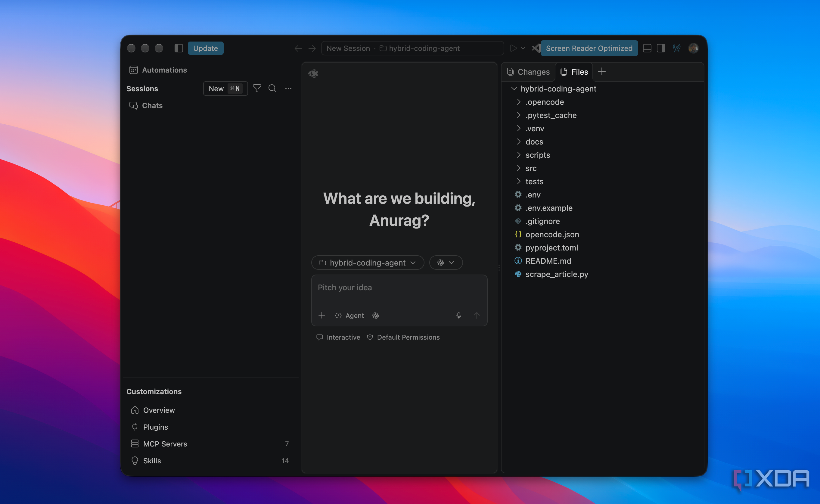Search sessions with the magnifier icon
This screenshot has height=504, width=820.
click(272, 88)
